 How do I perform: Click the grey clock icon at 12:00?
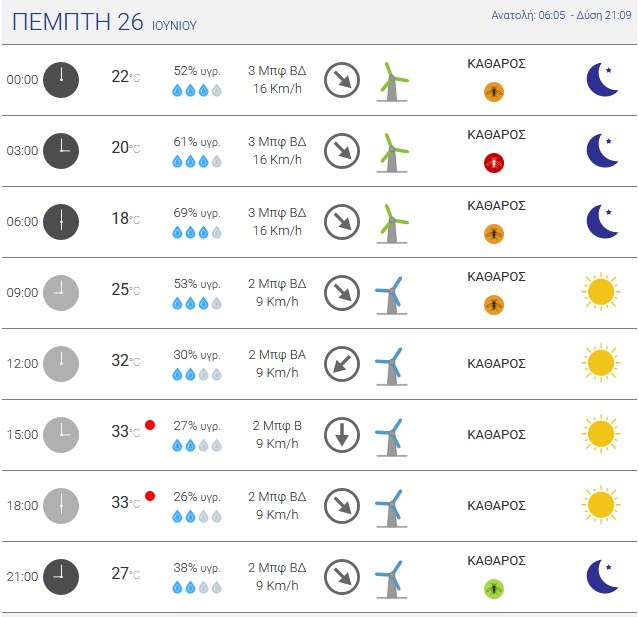pos(61,364)
